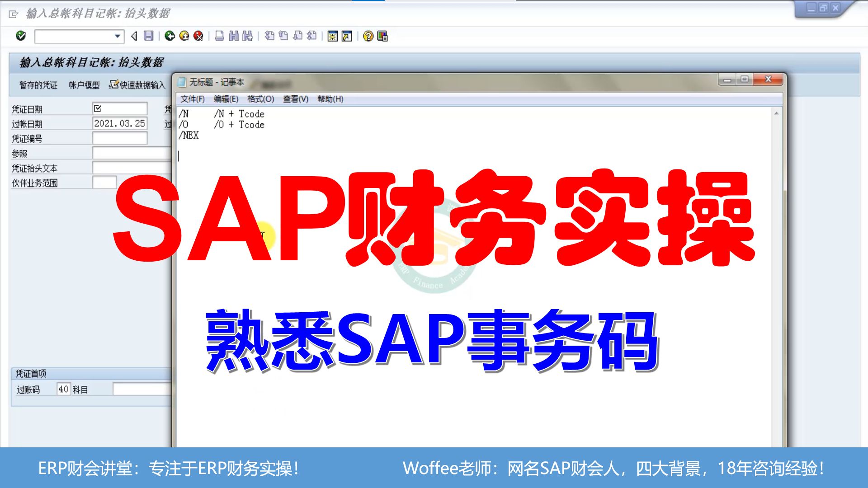Click the Last Page icon
This screenshot has width=868, height=488.
coord(311,36)
